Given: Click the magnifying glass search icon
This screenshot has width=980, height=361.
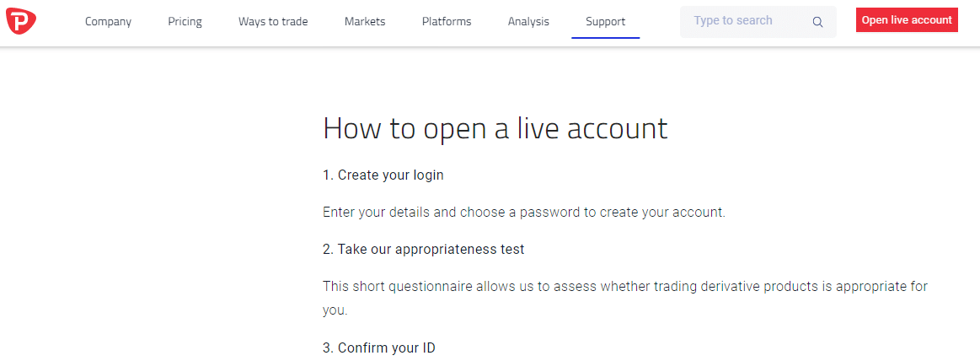Looking at the screenshot, I should click(817, 22).
